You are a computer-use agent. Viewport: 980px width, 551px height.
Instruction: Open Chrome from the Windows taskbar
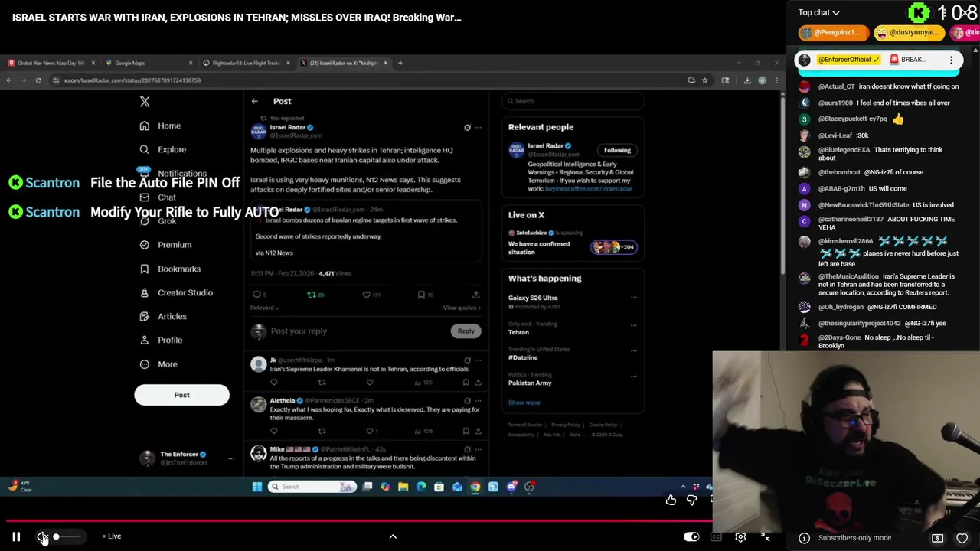[x=475, y=487]
